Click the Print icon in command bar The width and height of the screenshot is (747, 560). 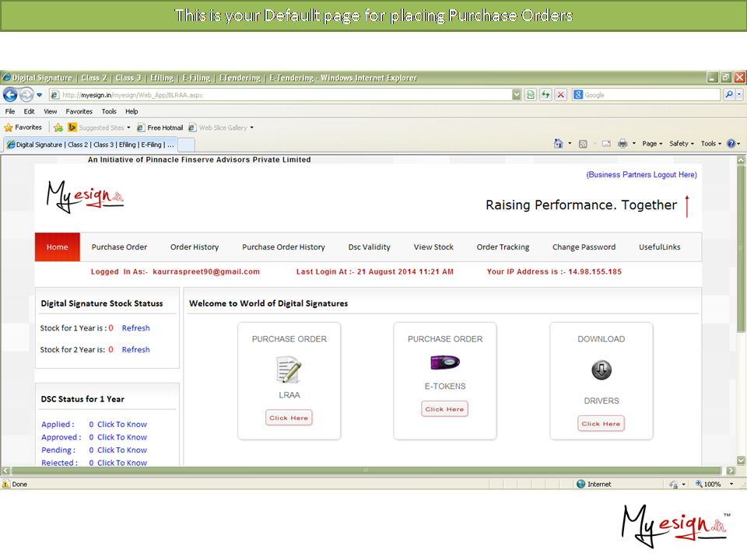point(622,144)
